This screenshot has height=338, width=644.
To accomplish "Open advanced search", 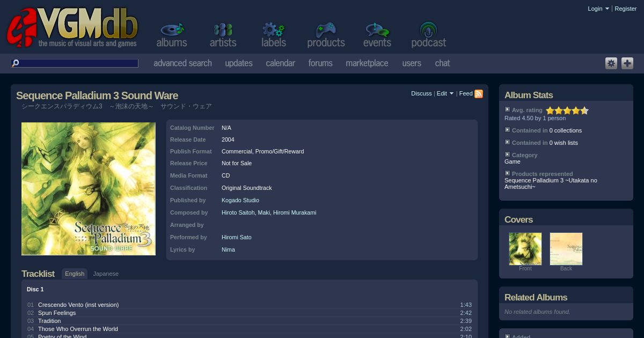I will [182, 63].
